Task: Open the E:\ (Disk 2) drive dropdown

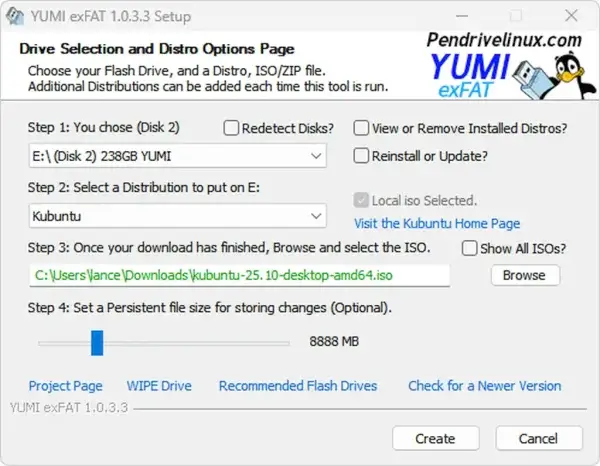Action: click(178, 156)
